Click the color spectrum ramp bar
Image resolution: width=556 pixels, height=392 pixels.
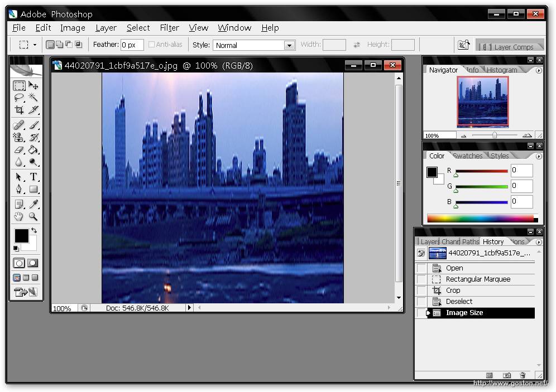coord(480,218)
